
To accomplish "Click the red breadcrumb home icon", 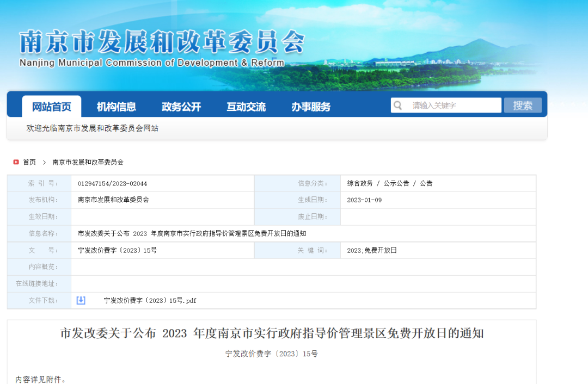I will 16,162.
